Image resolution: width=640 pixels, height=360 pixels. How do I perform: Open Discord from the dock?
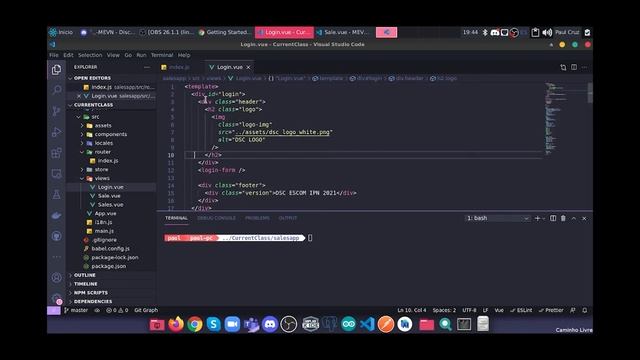click(x=270, y=324)
